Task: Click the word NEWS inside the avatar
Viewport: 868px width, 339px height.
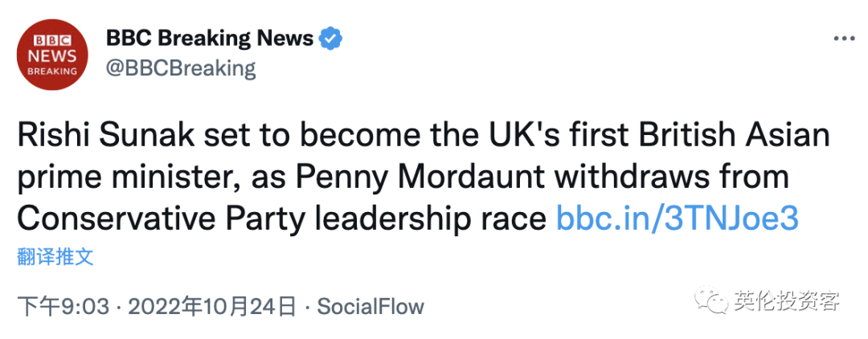Action: coord(52,56)
